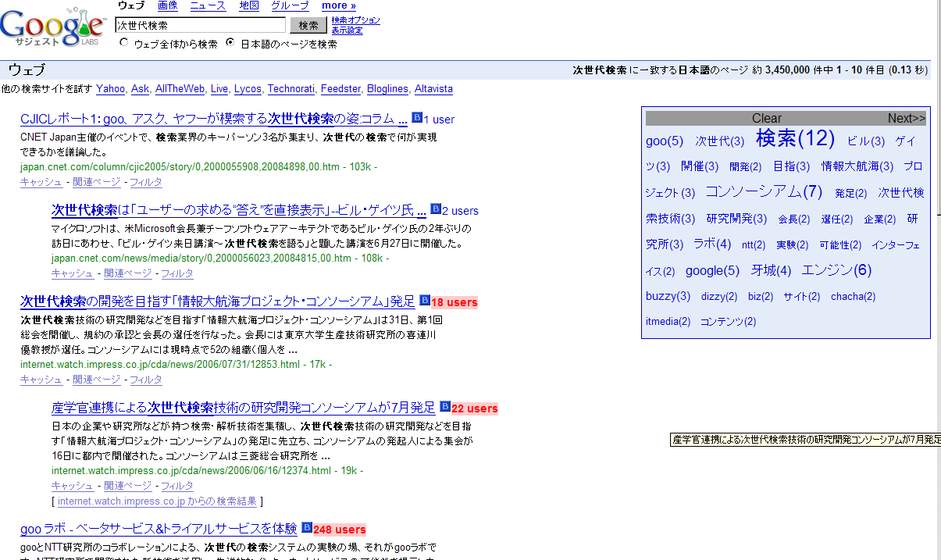The width and height of the screenshot is (941, 560).
Task: Open the CJICレポート1 result title
Action: [214, 119]
